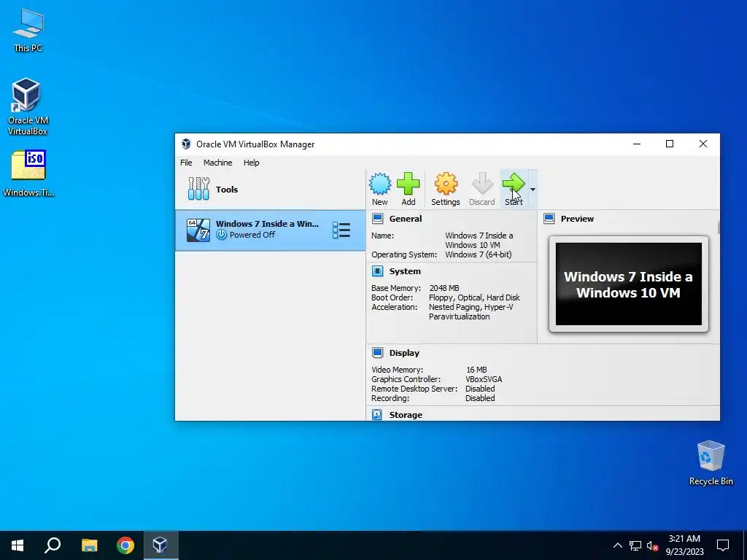Image resolution: width=747 pixels, height=560 pixels.
Task: Open the Storage section header link
Action: [x=406, y=415]
